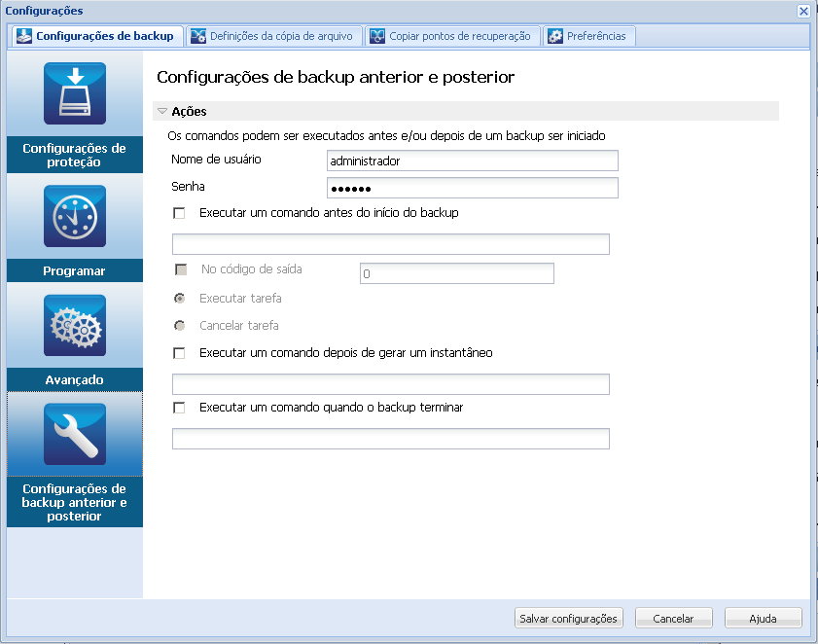Viewport: 818px width, 644px height.
Task: Click the Preferências shield tab icon
Action: point(554,35)
